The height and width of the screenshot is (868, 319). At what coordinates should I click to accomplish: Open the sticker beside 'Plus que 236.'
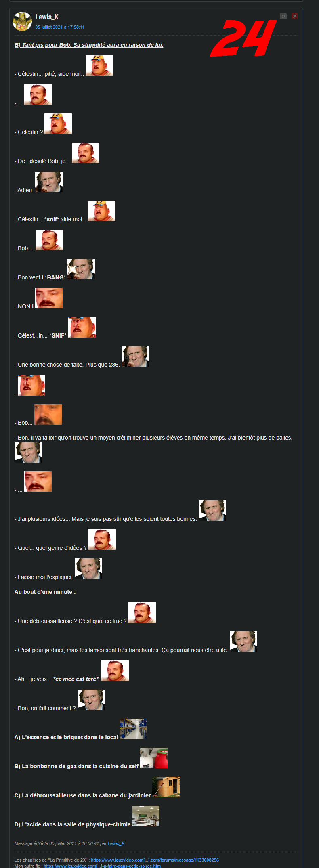pos(135,356)
